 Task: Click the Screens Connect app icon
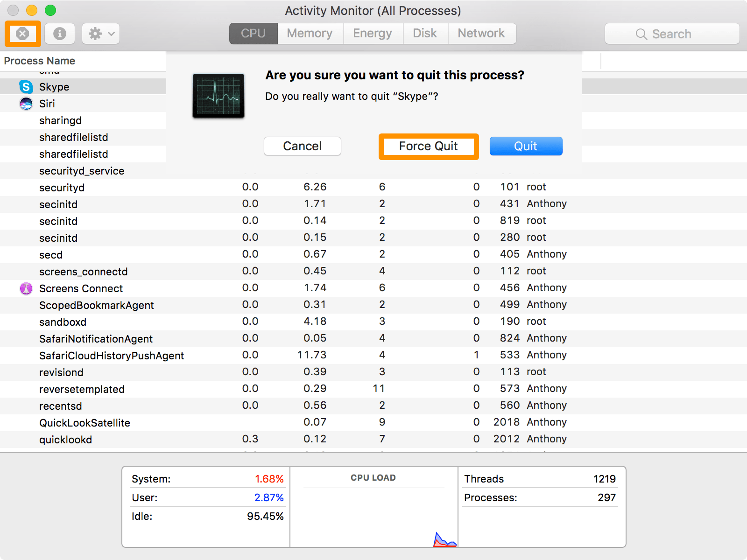26,288
